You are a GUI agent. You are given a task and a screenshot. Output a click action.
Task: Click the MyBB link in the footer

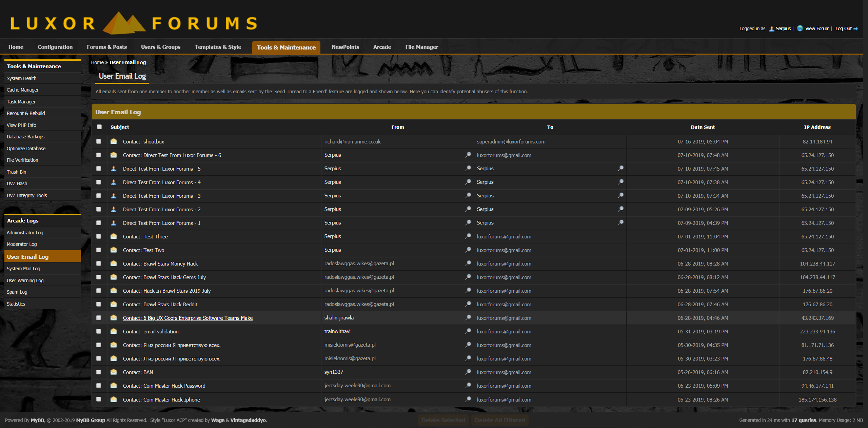37,420
